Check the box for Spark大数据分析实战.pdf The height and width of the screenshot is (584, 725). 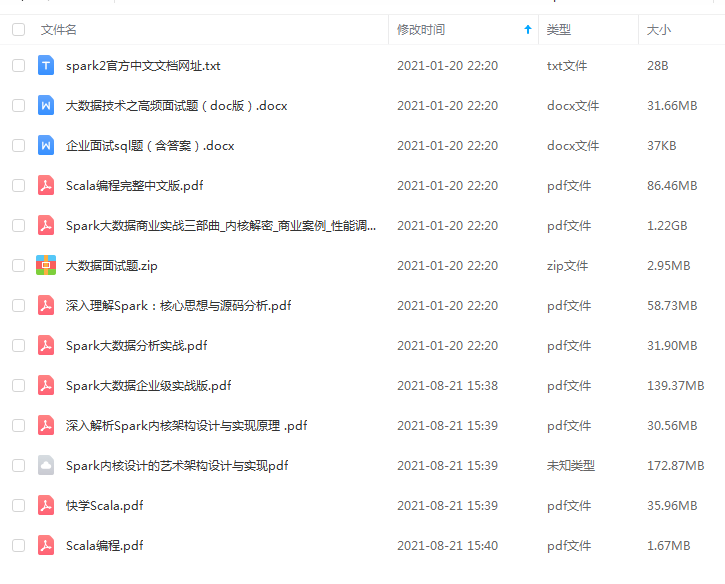pos(18,345)
